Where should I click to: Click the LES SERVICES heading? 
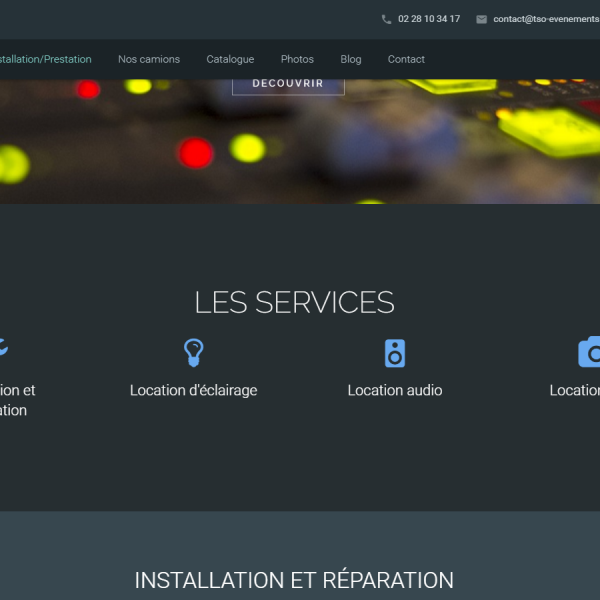(x=294, y=302)
